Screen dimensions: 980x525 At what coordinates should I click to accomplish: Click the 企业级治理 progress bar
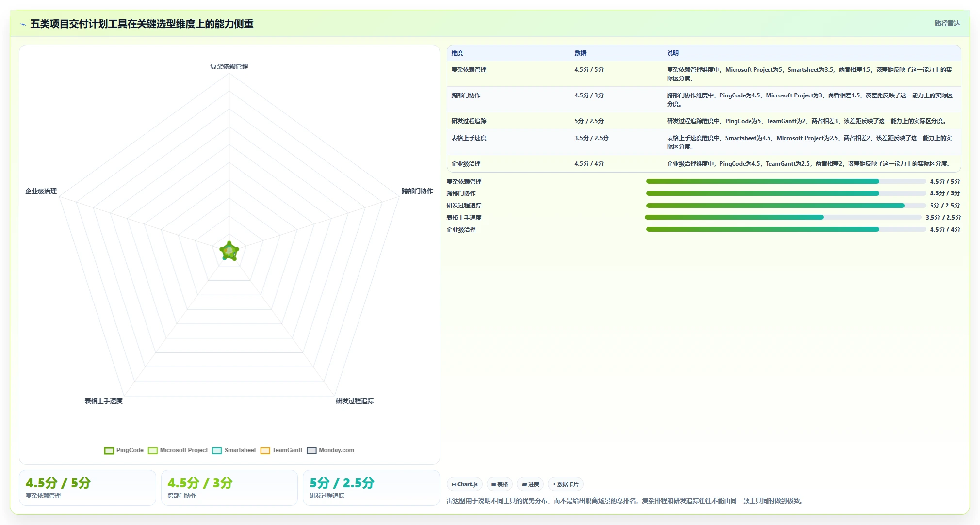point(785,229)
